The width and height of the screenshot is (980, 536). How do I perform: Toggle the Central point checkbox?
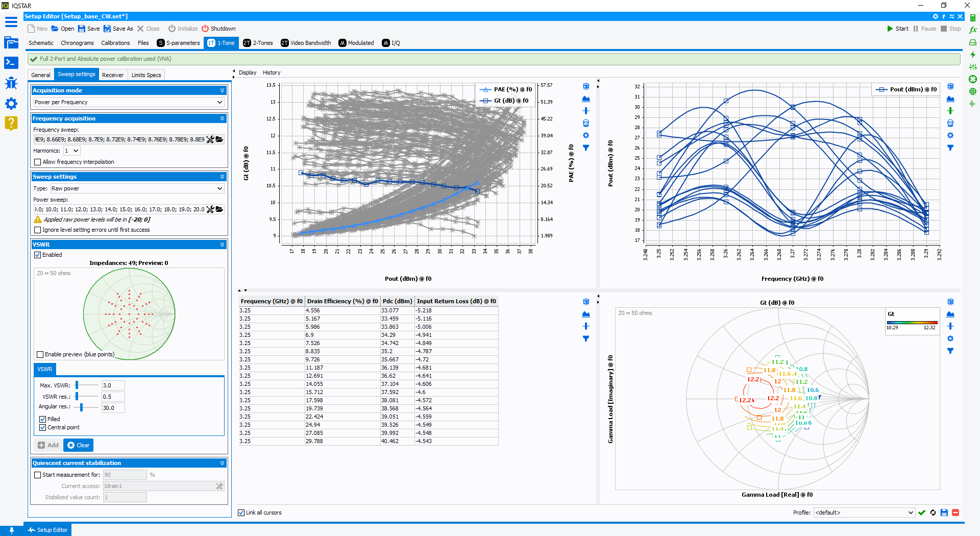tap(43, 427)
